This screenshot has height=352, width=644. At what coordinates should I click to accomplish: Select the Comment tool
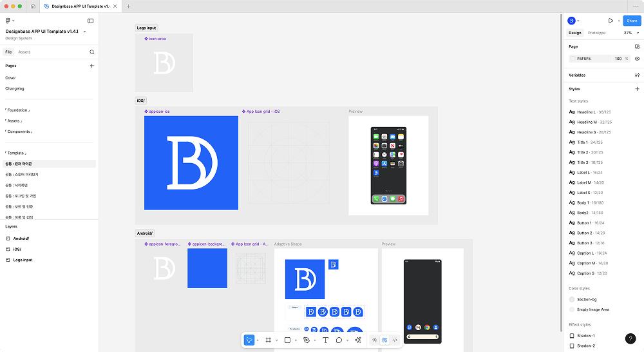click(x=339, y=340)
